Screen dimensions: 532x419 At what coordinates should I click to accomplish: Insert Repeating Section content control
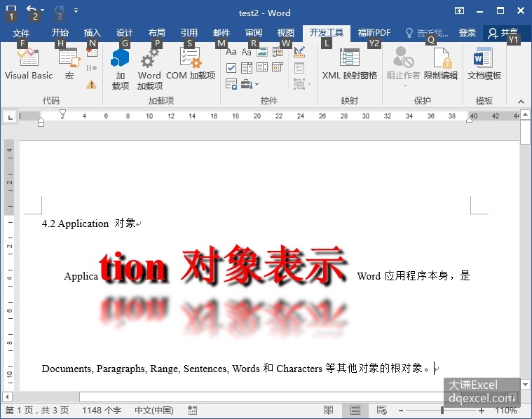pos(231,84)
